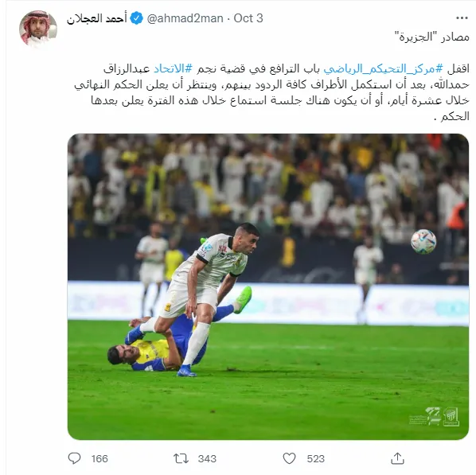Click the 523 likes count
This screenshot has height=475, width=476.
316,458
